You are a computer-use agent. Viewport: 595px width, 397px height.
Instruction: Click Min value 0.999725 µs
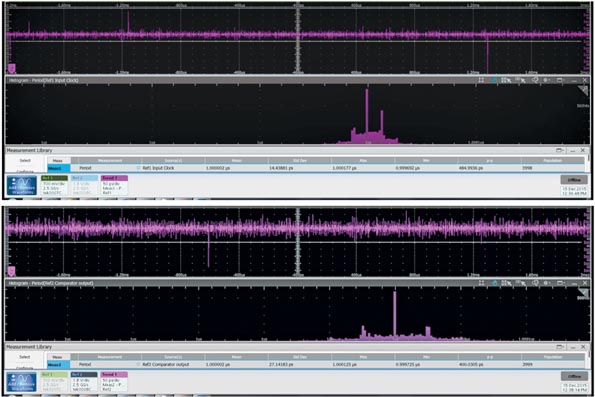tap(408, 364)
